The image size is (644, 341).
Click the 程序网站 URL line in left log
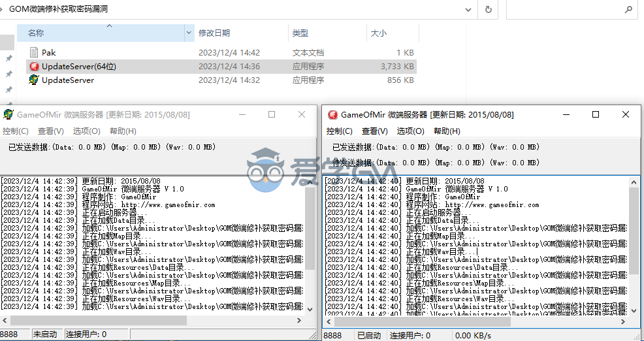coord(108,204)
